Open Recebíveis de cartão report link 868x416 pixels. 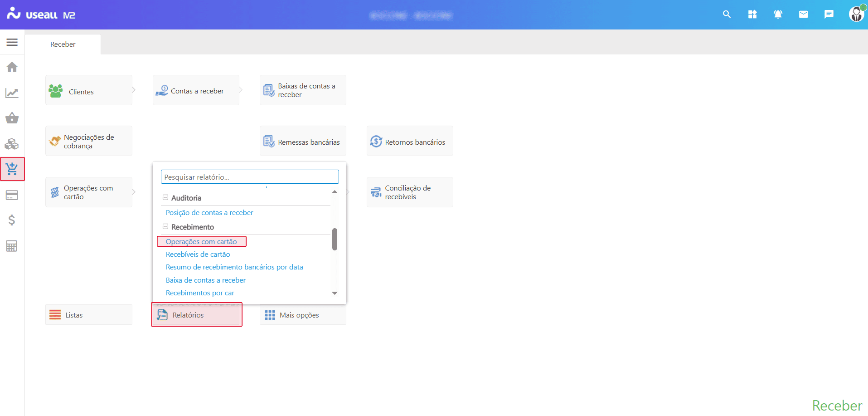coord(198,254)
